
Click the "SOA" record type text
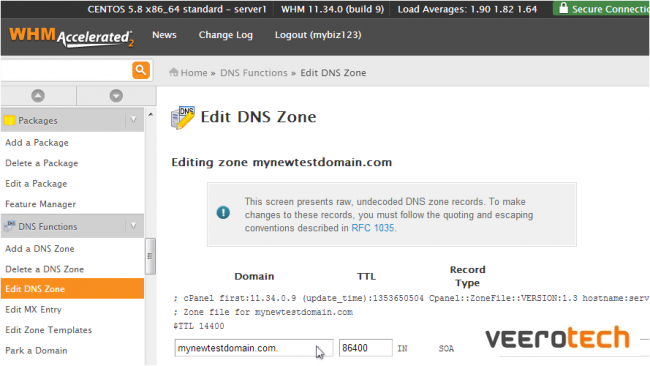click(446, 349)
